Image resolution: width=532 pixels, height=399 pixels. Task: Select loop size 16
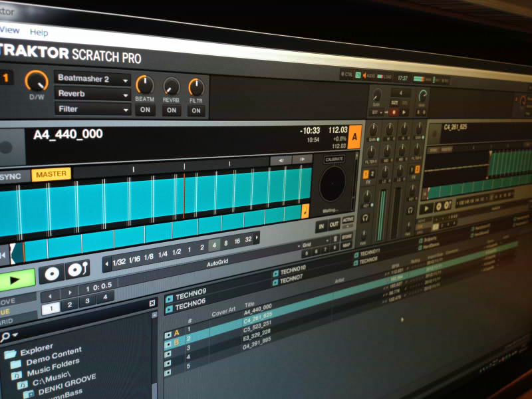(237, 241)
